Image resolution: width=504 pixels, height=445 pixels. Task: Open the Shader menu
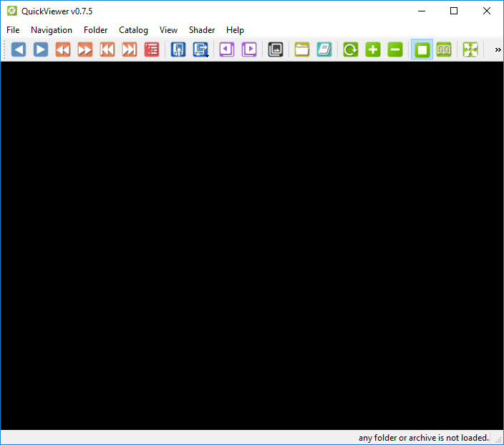(202, 30)
